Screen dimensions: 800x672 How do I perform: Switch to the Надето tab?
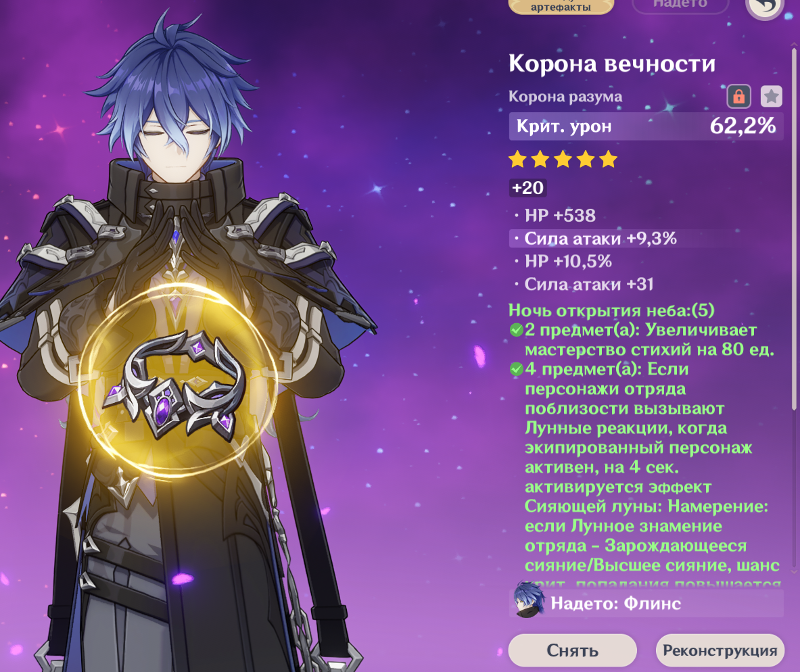point(680,5)
